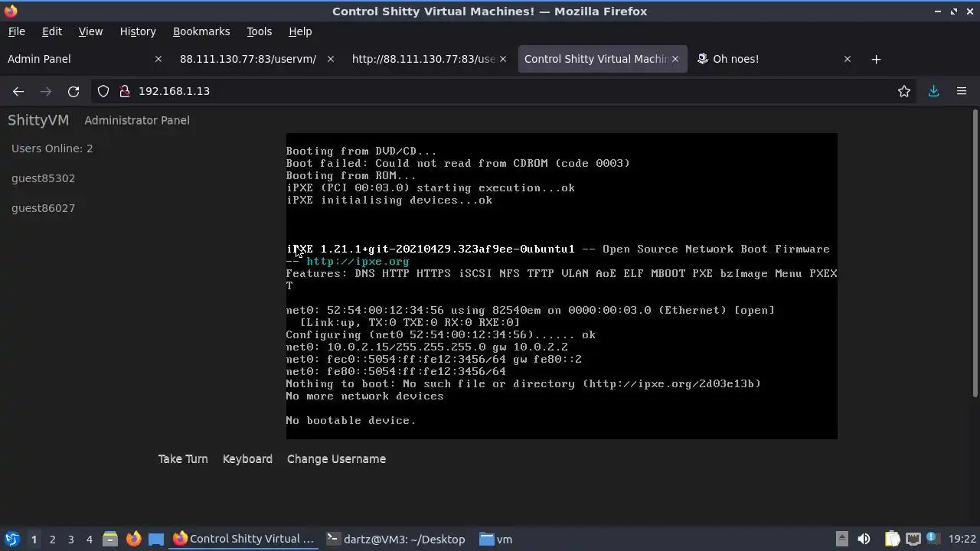Screen dimensions: 980x551
Task: Open a new browser tab
Action: coord(876,59)
